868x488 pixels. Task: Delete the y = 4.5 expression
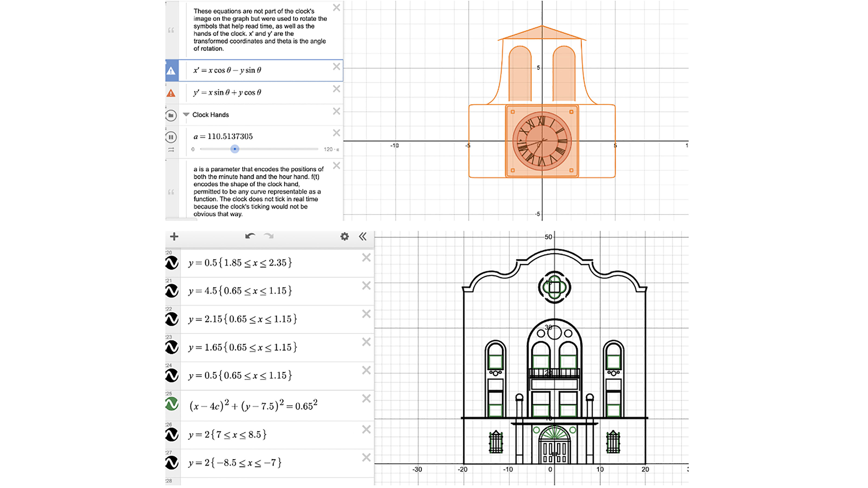(366, 285)
